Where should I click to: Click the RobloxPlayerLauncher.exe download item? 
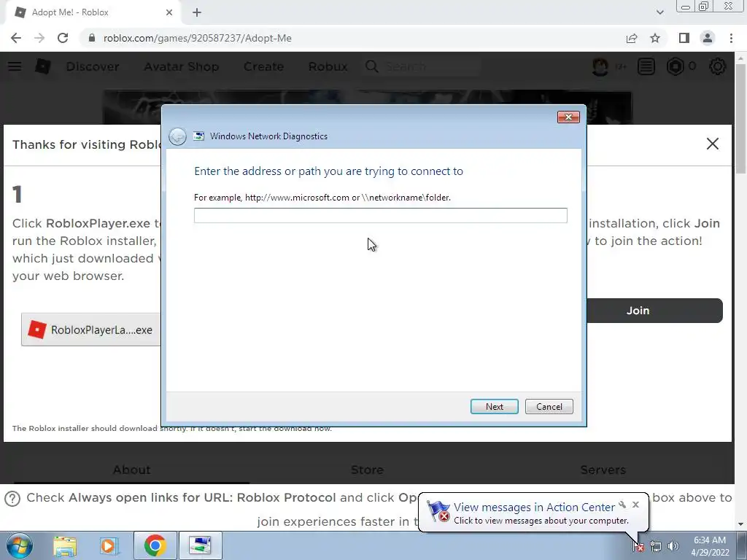91,330
